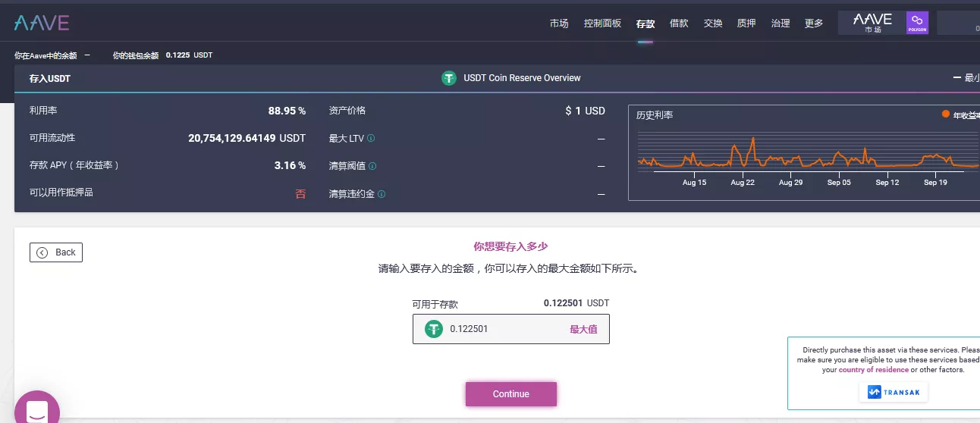Click the deposit amount input field

pos(511,329)
